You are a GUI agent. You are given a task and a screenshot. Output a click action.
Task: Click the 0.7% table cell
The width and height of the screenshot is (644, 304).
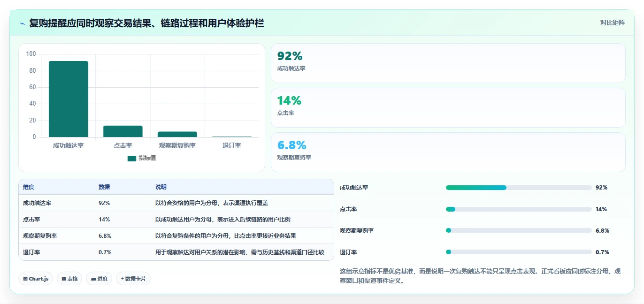click(x=105, y=252)
